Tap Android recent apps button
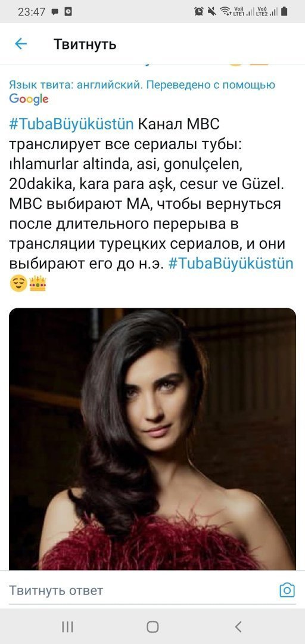Screen dimensions: 305x644 tap(67, 626)
